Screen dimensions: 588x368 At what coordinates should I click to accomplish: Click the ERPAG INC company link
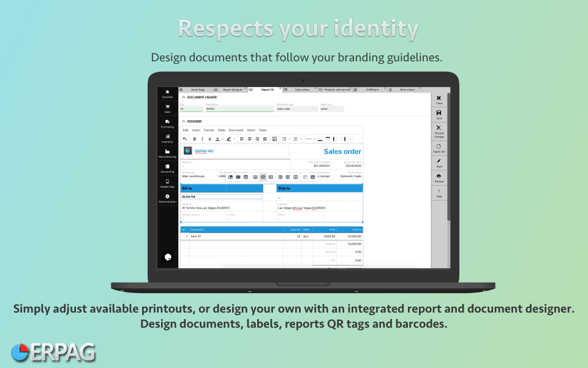[x=205, y=151]
